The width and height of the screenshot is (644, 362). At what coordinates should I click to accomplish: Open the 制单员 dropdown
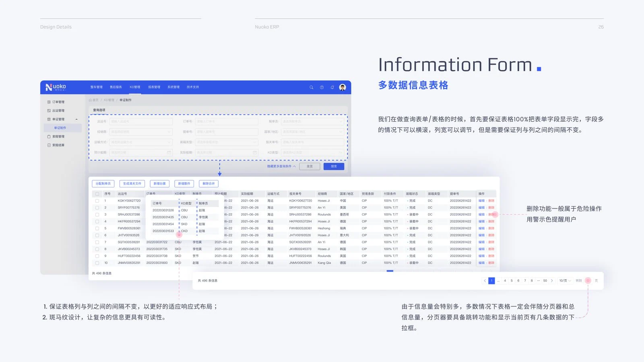click(x=312, y=121)
